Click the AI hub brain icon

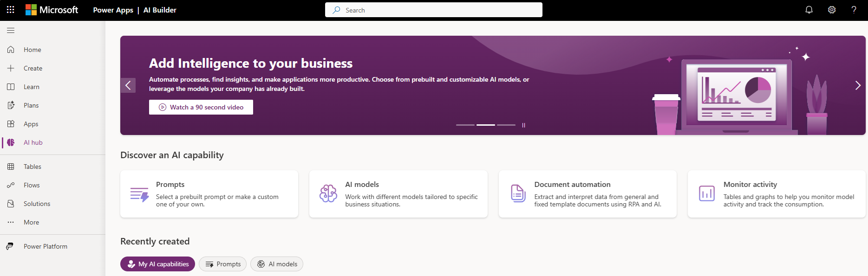[x=11, y=142]
